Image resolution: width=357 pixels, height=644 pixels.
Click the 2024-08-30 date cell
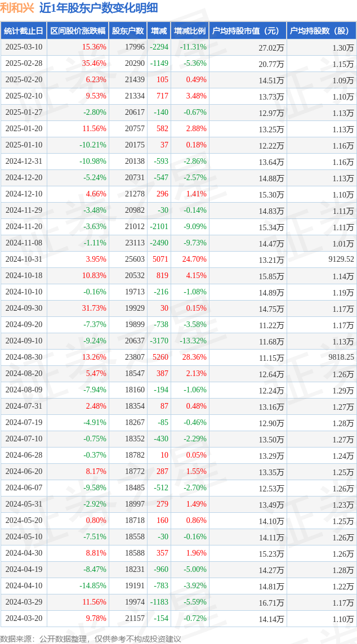click(x=24, y=357)
